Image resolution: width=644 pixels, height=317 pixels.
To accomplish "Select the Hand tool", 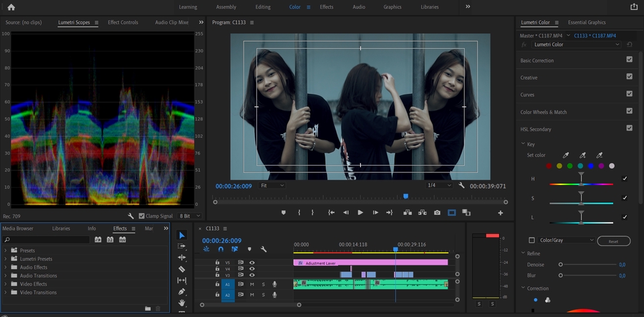I will click(182, 303).
